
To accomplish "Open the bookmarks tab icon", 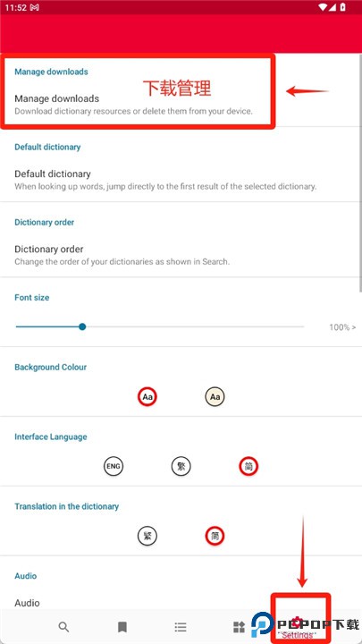I will coord(122,627).
